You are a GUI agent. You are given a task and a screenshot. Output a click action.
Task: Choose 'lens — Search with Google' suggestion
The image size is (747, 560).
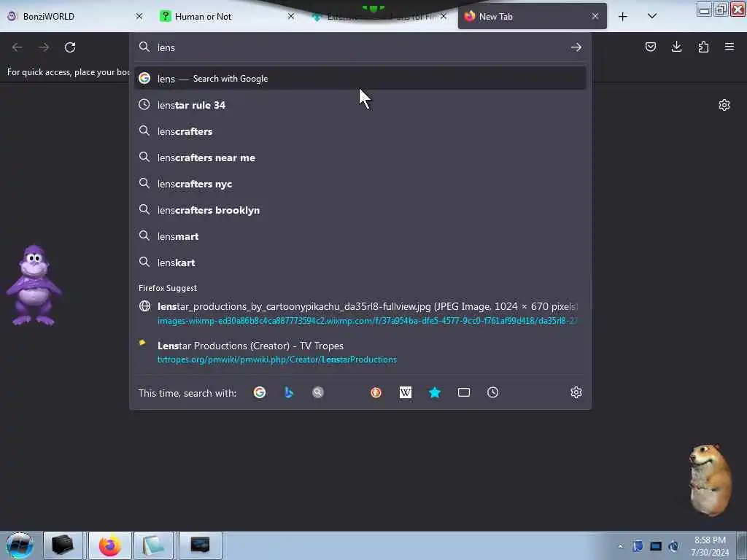click(x=360, y=79)
